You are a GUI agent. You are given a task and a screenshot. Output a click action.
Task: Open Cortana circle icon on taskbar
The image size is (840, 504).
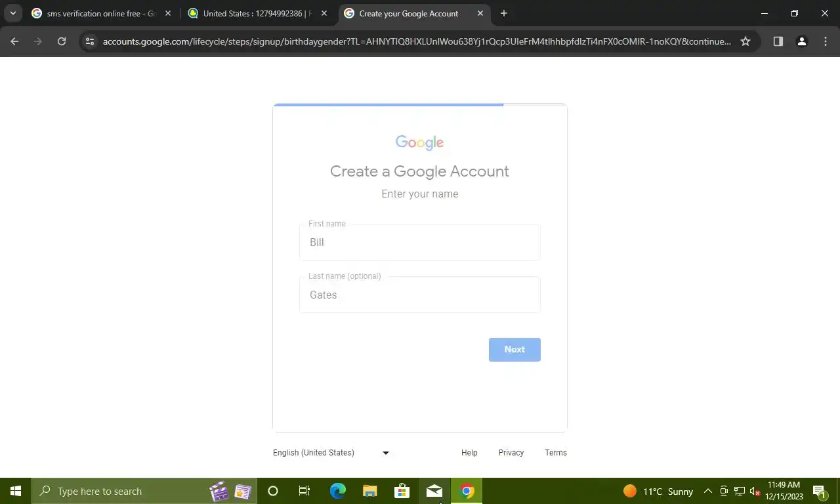pos(273,491)
